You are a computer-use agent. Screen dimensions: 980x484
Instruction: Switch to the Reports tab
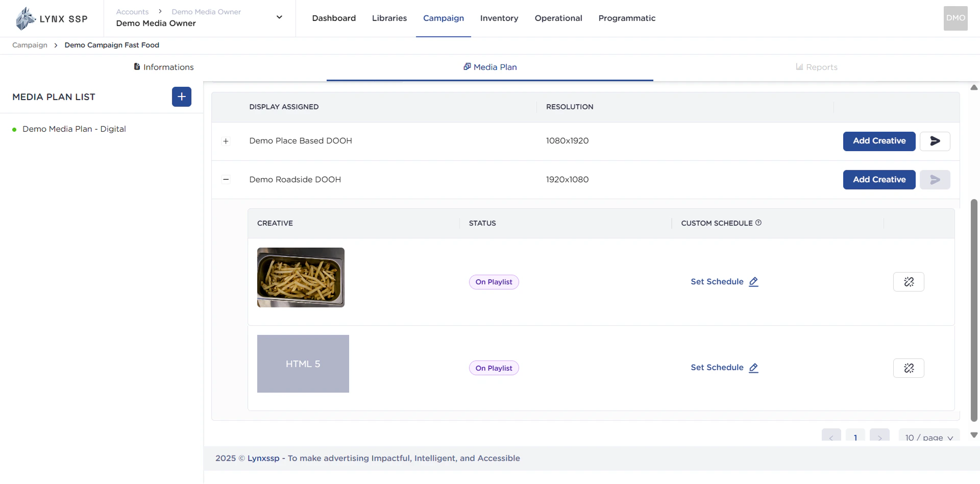point(817,67)
